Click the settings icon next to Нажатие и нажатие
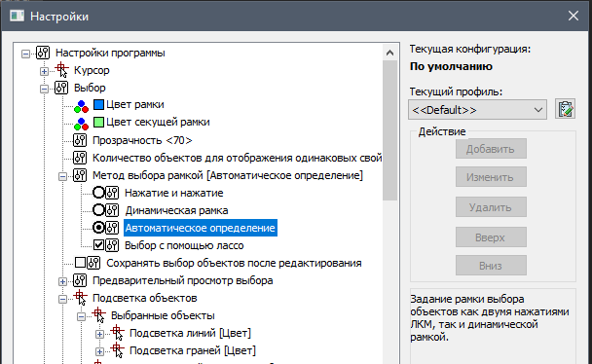Viewport: 592px width, 364px height. click(x=112, y=193)
